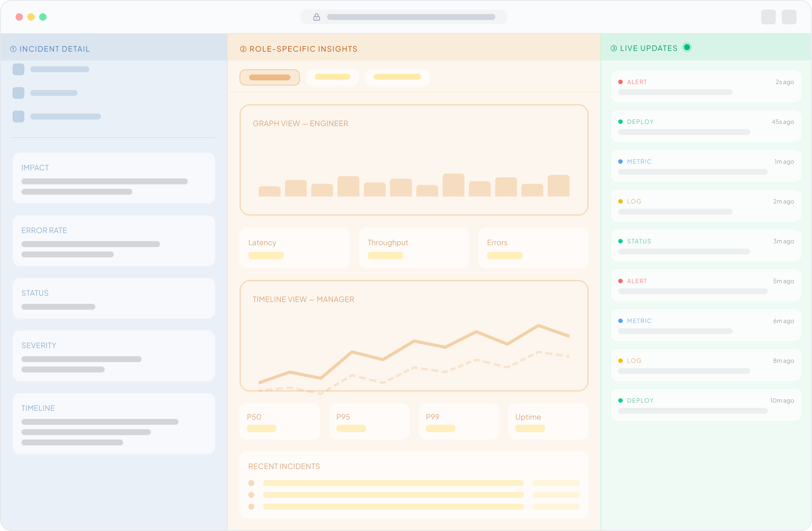Open the P99 metric card
The image size is (812, 531).
(x=458, y=421)
